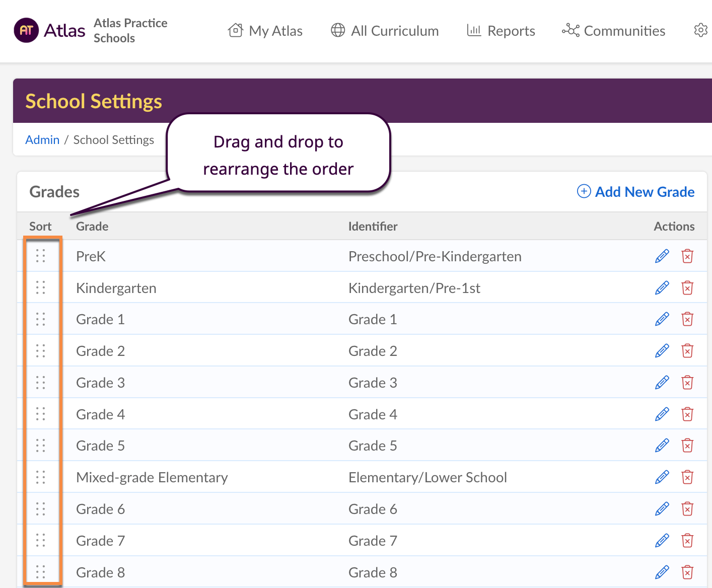This screenshot has width=712, height=588.
Task: Open the All Curriculum menu
Action: (385, 31)
